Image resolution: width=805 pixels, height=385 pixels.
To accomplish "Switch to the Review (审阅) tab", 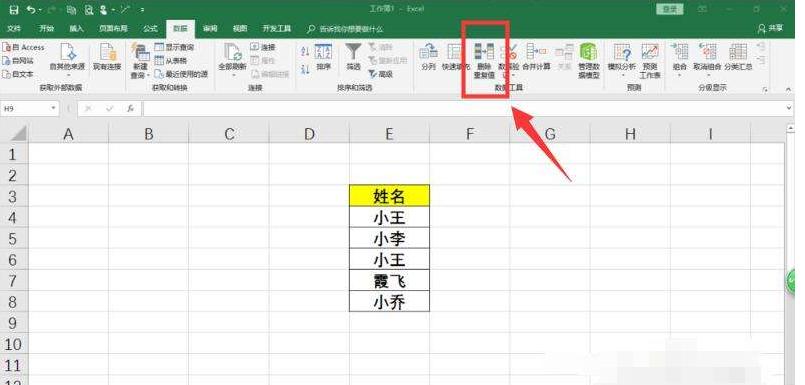I will 210,29.
